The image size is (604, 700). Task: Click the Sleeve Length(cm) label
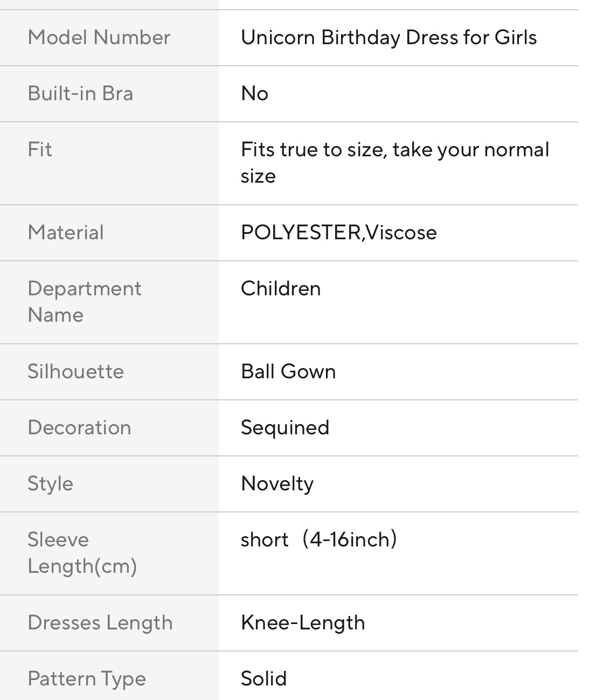[x=82, y=553]
